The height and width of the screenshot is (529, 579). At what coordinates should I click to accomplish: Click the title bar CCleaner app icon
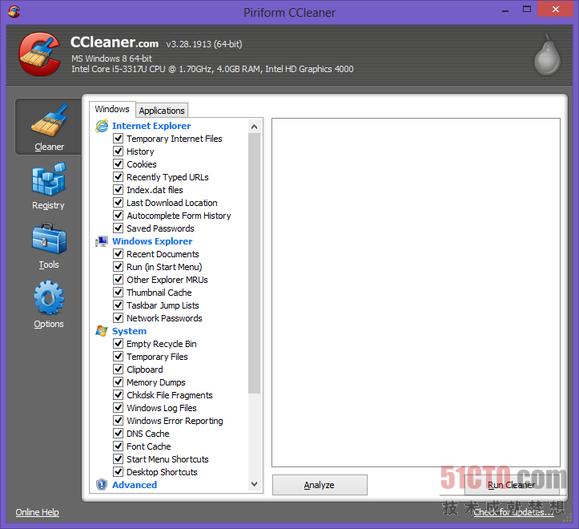(x=14, y=12)
